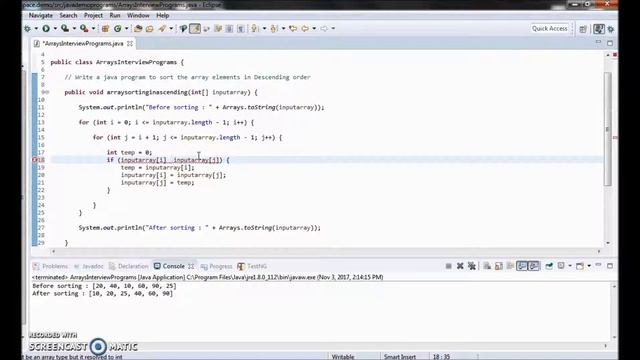Switch to the TestNG tab
This screenshot has width=640, height=360.
pos(252,266)
